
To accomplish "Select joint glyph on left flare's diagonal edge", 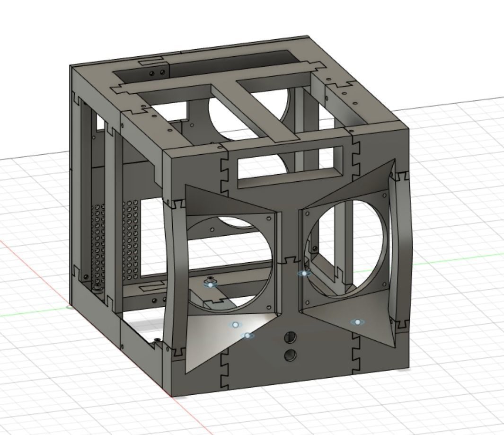I will tap(247, 336).
